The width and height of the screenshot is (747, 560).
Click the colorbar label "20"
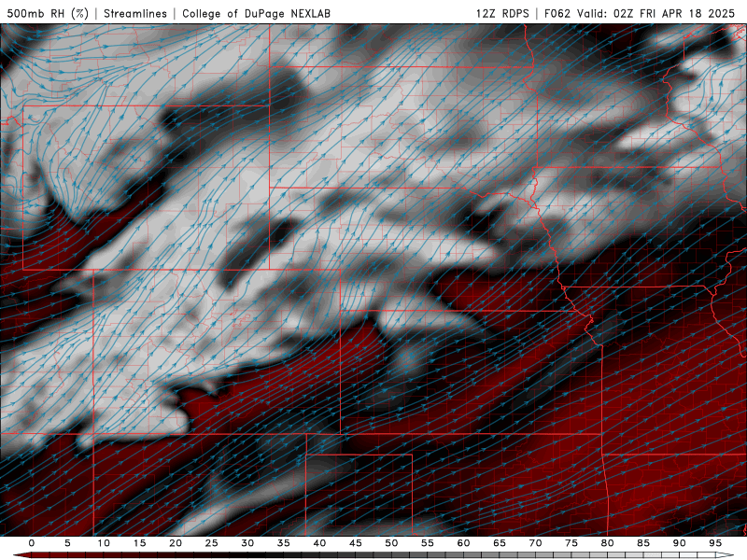176,543
